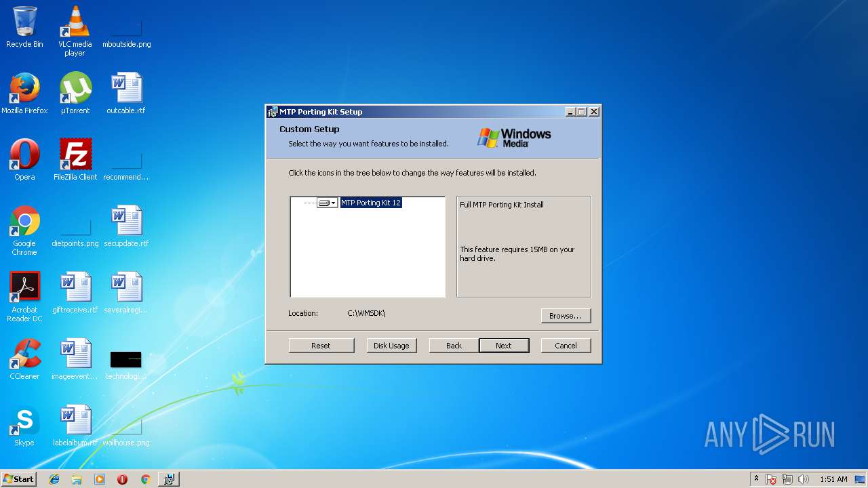Select dietpoints.png desktop file
The width and height of the screenshot is (868, 488).
75,233
